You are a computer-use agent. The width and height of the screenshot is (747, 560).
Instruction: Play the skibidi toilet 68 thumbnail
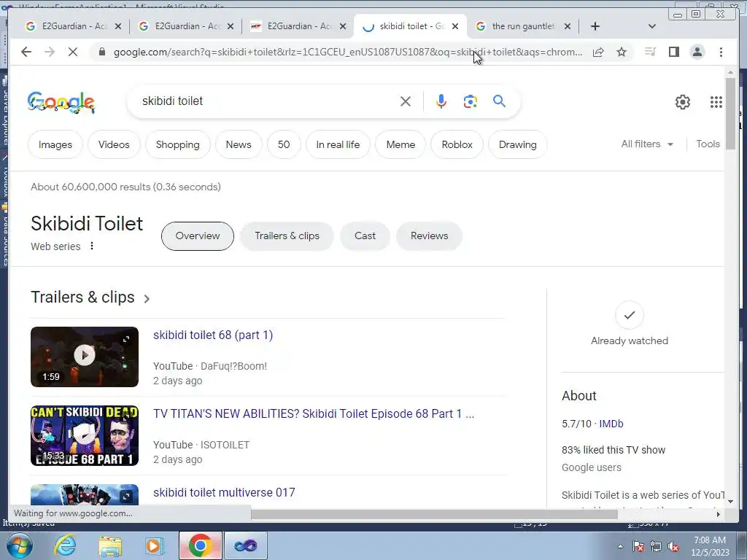pyautogui.click(x=85, y=357)
